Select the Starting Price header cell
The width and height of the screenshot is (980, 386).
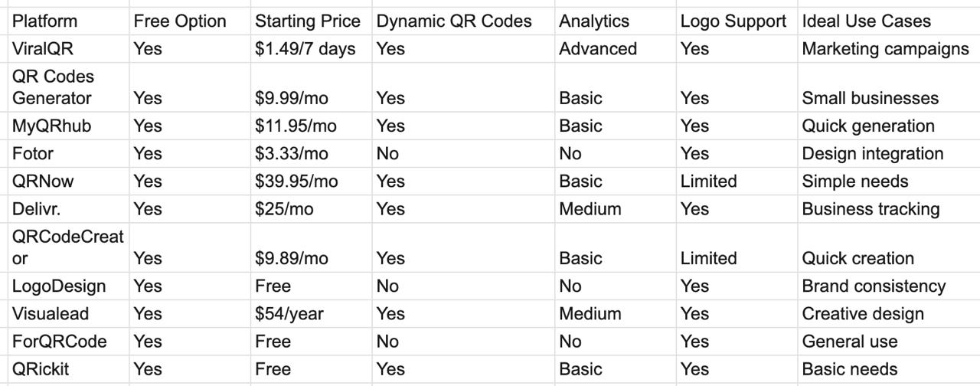coord(307,21)
